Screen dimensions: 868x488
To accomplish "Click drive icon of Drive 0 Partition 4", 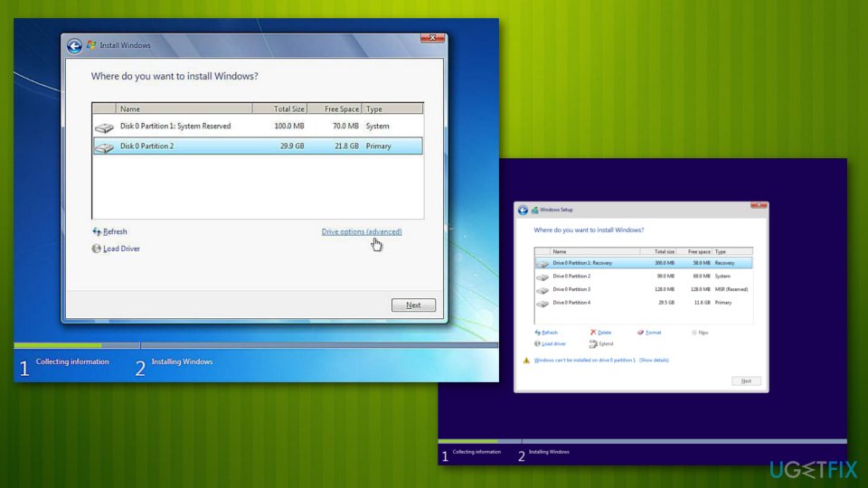I will click(x=542, y=304).
